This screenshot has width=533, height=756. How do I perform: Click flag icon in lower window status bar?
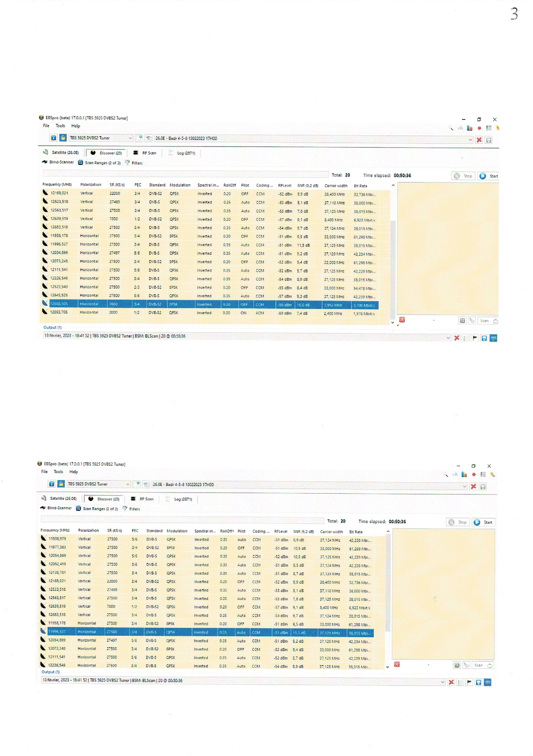[x=469, y=682]
